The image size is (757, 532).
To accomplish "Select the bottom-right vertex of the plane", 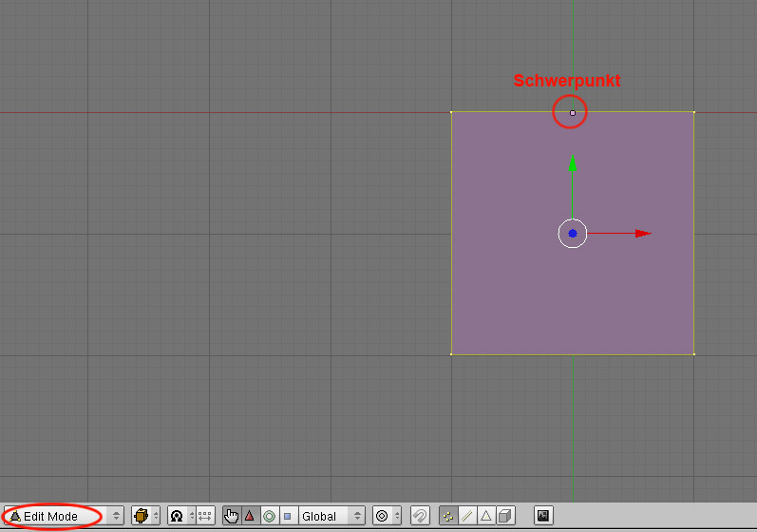I will click(694, 354).
